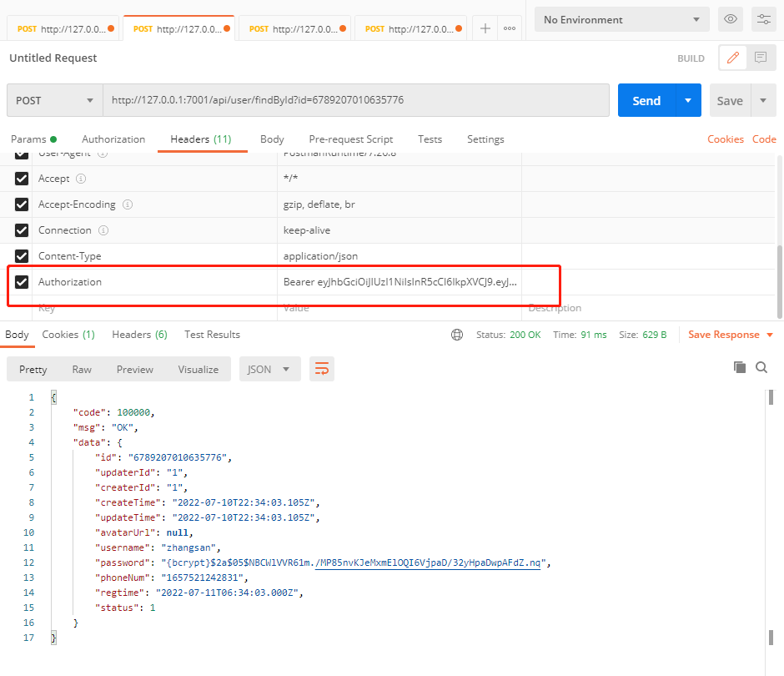Open the tab options three-dots icon
Screen dimensions: 784x676
510,28
